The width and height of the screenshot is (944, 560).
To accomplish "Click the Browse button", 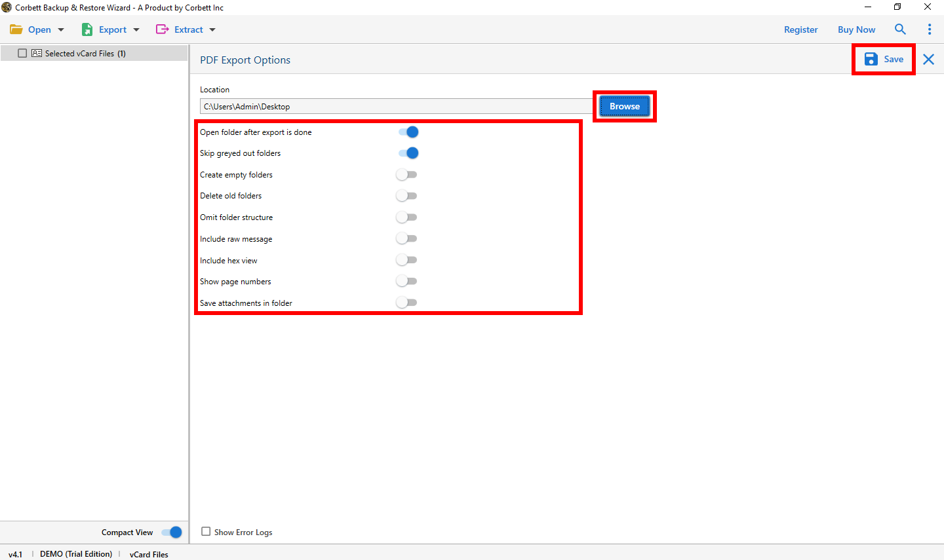I will tap(624, 106).
